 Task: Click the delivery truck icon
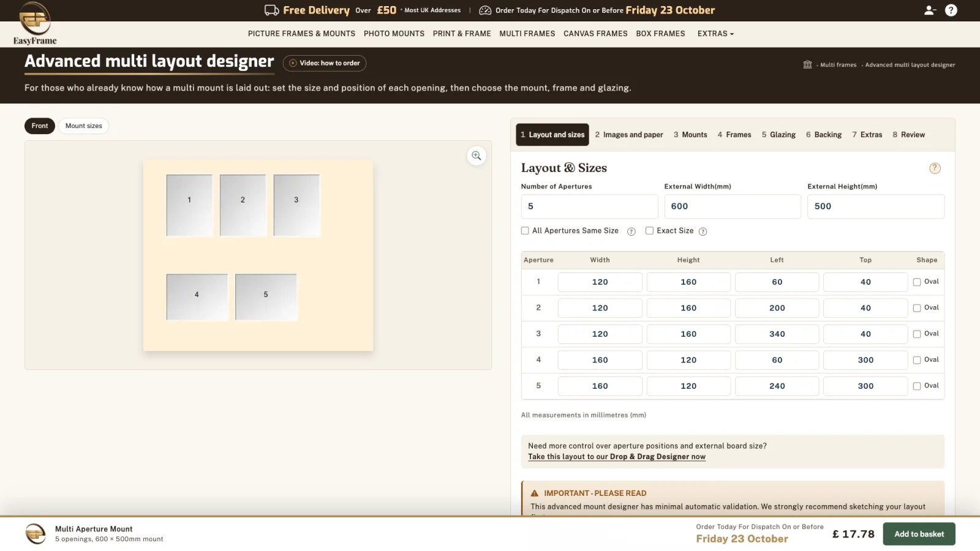coord(272,10)
